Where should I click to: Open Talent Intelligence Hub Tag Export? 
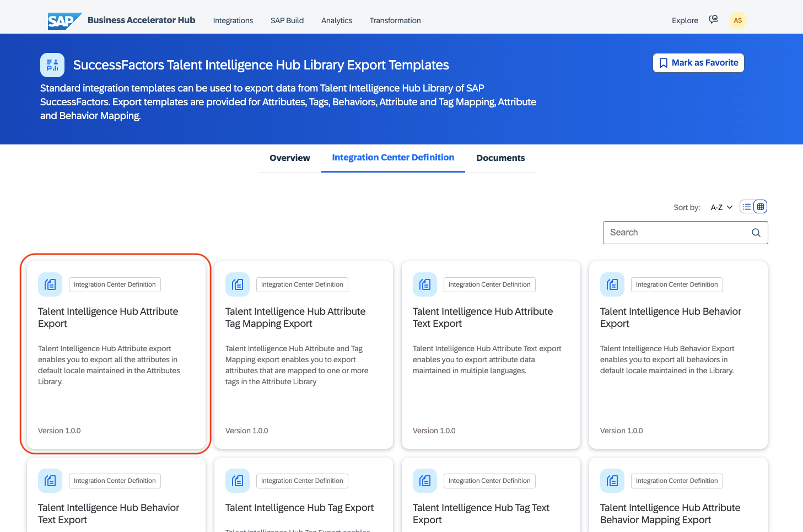(300, 508)
